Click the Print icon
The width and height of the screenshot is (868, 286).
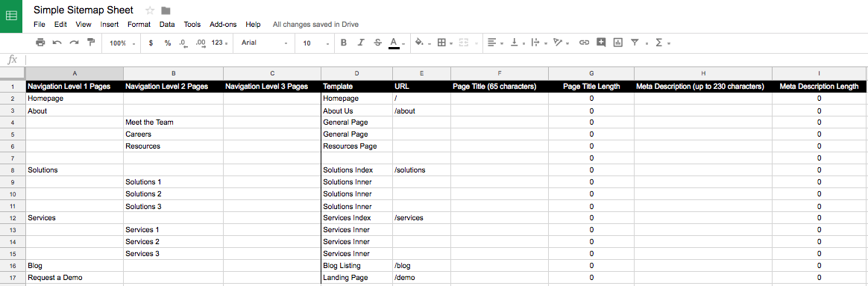(x=40, y=43)
